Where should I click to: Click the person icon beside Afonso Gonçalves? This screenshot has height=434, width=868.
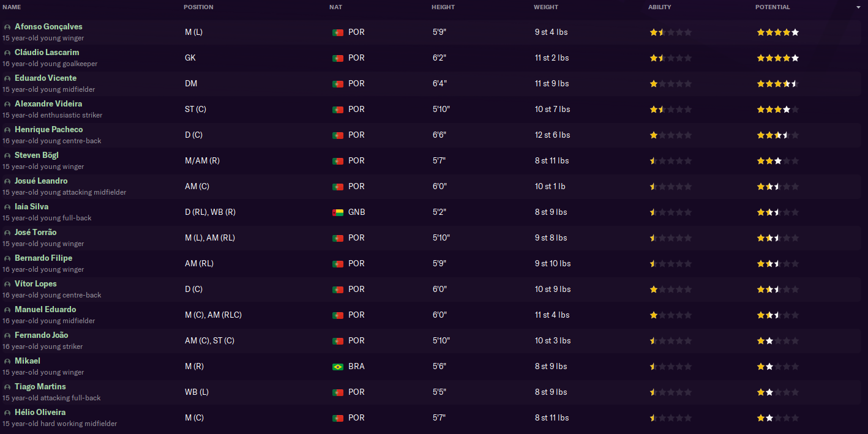pos(7,28)
